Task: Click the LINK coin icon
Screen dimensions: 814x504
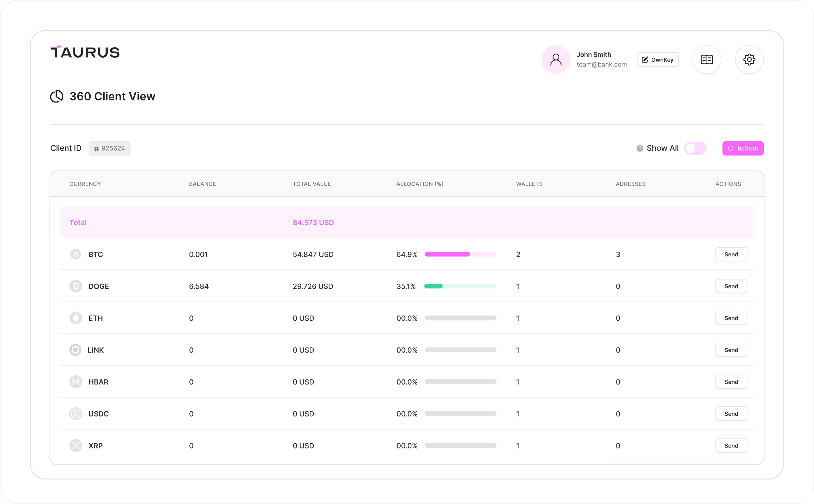Action: tap(75, 350)
